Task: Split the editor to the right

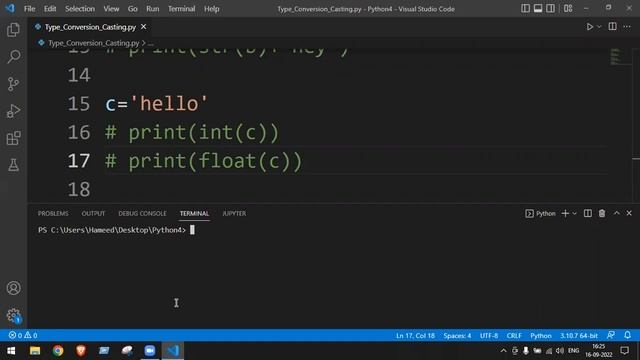Action: 612,27
